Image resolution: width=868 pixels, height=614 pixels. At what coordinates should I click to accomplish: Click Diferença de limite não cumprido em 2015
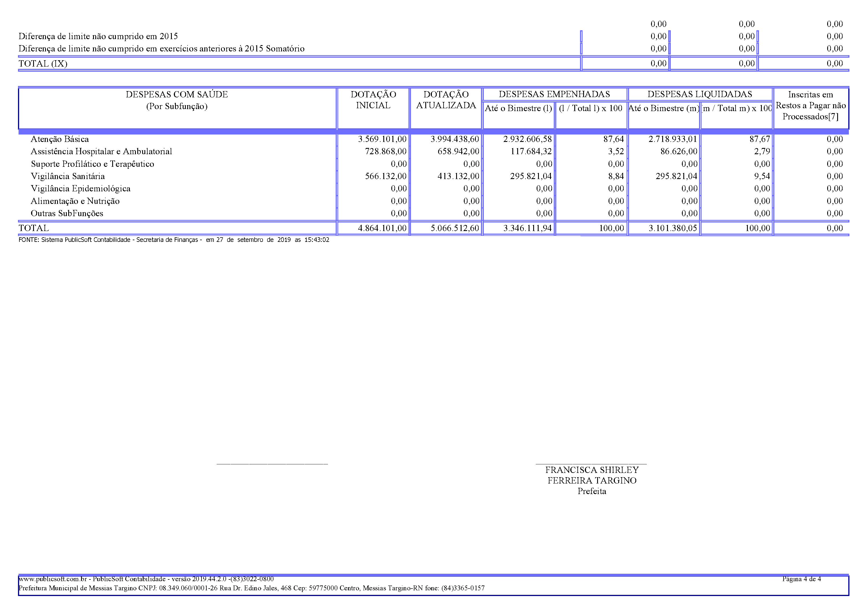click(98, 36)
